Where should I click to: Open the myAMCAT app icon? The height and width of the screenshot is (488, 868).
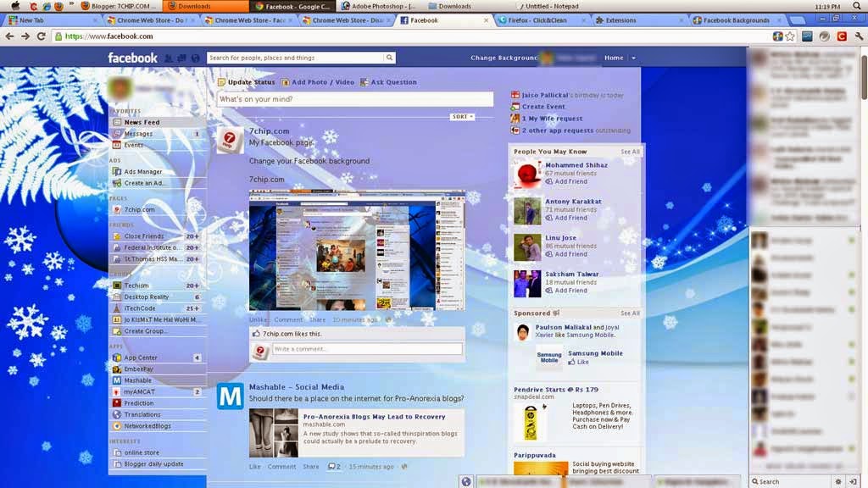pyautogui.click(x=116, y=391)
